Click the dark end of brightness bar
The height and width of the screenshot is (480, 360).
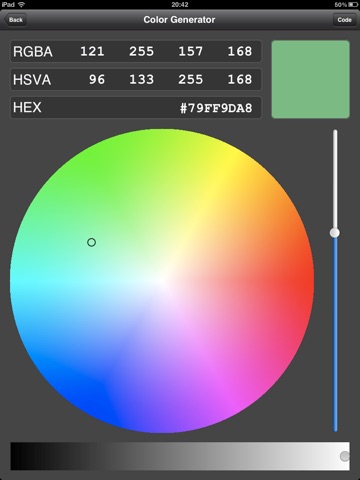click(20, 456)
